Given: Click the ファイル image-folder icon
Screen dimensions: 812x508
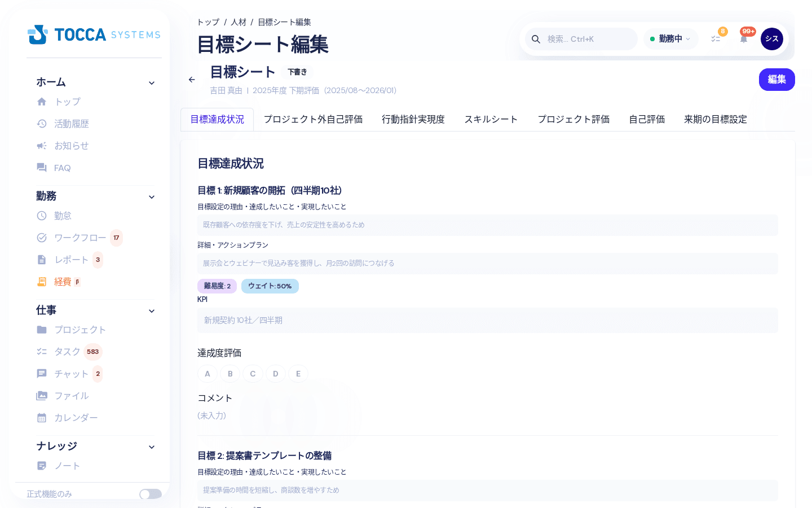Looking at the screenshot, I should (42, 396).
